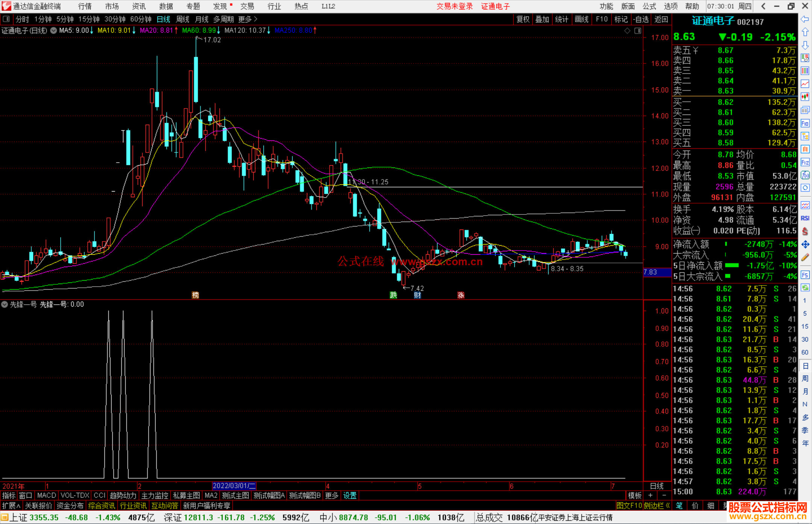Click the panel layout icon left of 分时

6,19
